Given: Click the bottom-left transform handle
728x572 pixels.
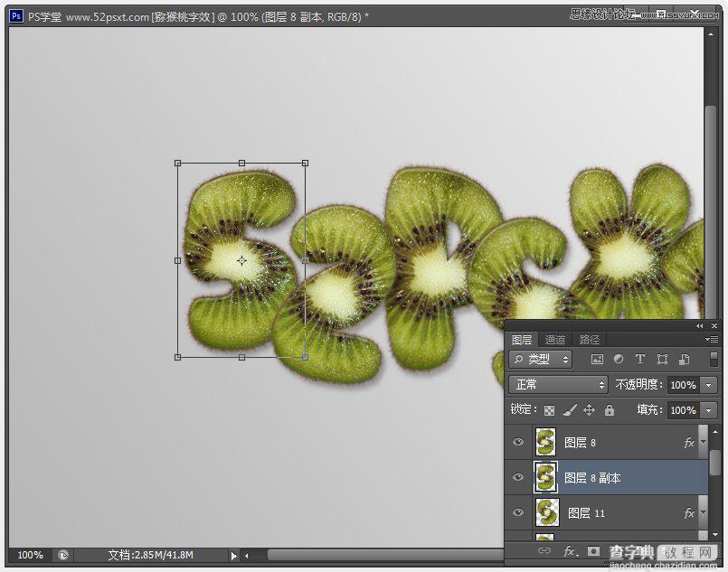Looking at the screenshot, I should (177, 357).
